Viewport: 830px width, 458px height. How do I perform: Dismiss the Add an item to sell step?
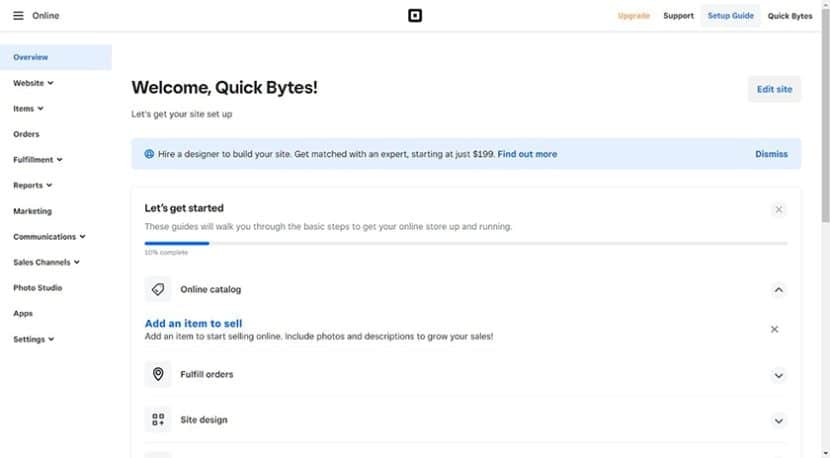(x=775, y=329)
